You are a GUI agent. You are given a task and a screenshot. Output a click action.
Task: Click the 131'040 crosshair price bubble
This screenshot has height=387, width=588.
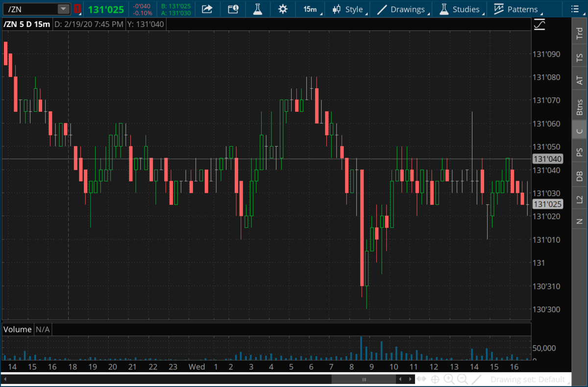547,159
